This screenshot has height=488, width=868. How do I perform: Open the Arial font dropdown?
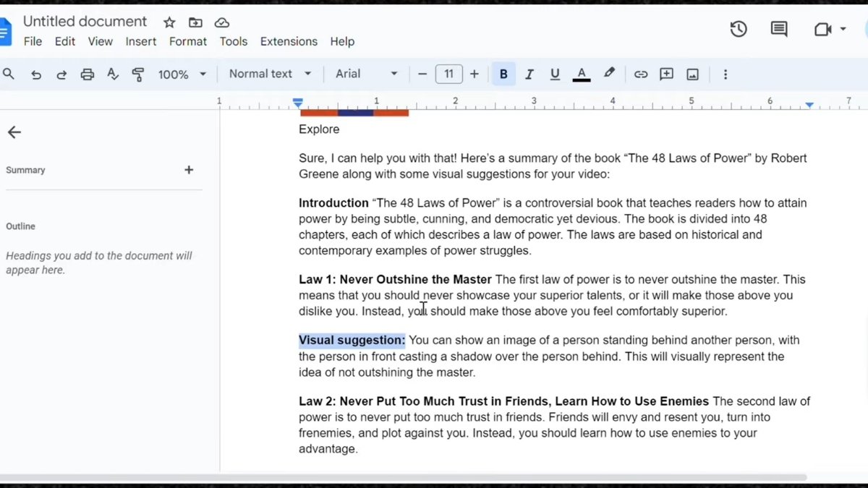coord(367,74)
